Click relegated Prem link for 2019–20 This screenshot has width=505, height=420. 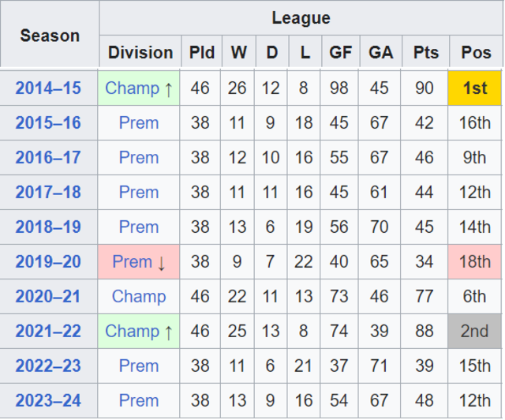pos(132,262)
